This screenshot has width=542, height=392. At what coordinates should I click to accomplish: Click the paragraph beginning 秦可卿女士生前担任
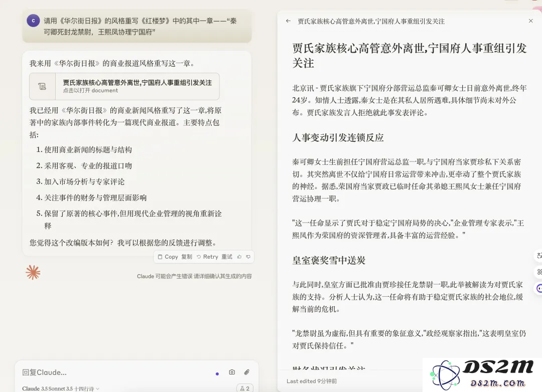pos(407,180)
